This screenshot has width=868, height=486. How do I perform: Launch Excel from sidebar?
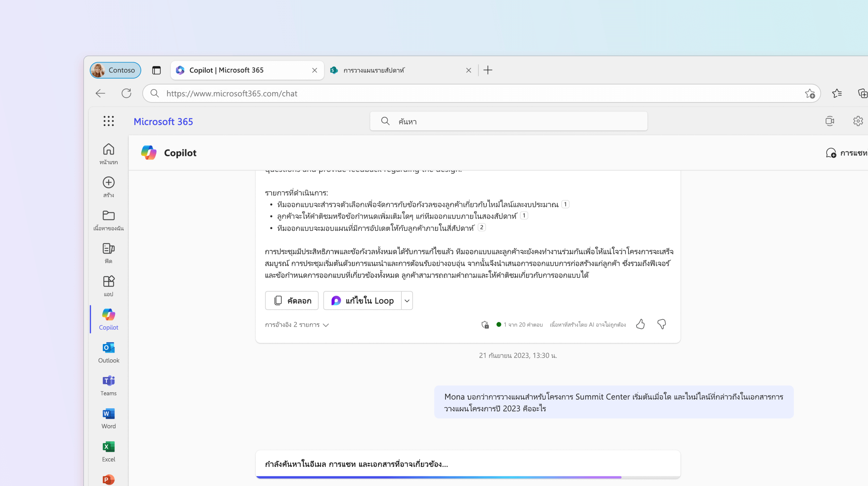(108, 451)
